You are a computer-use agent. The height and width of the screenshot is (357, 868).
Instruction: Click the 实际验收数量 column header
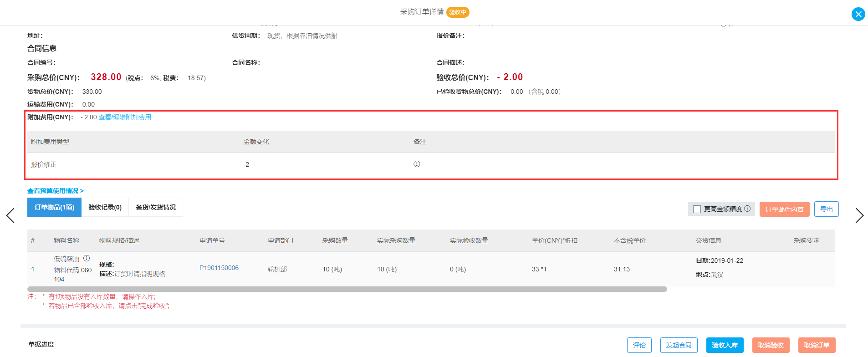(469, 240)
